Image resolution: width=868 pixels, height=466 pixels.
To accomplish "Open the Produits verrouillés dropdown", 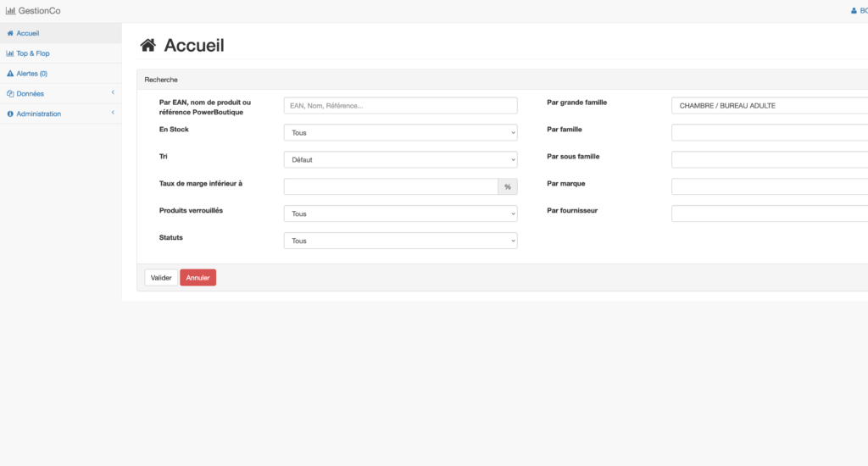I will point(401,214).
